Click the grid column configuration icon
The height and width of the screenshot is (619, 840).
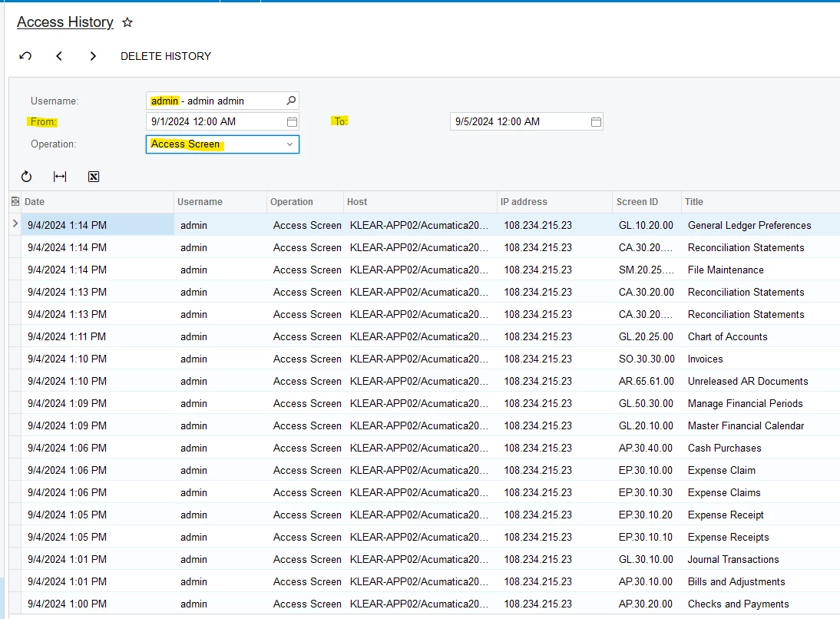(15, 201)
